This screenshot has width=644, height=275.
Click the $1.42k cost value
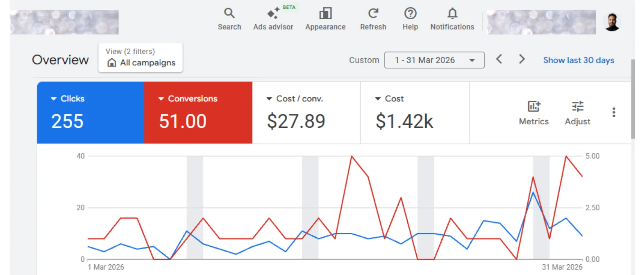(x=404, y=121)
